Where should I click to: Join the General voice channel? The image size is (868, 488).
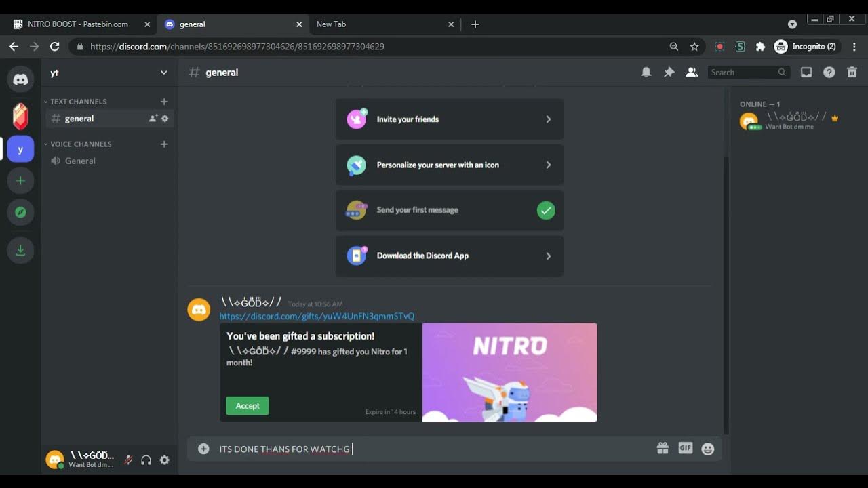pyautogui.click(x=110, y=161)
